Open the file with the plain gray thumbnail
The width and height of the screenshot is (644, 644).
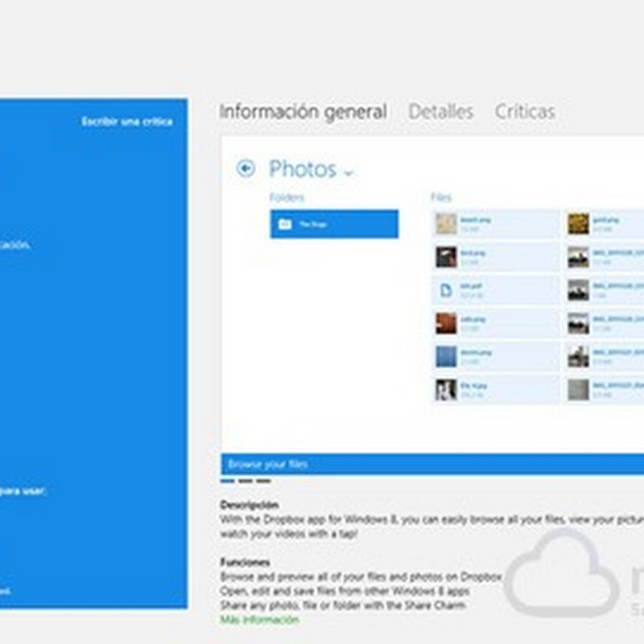tap(605, 390)
